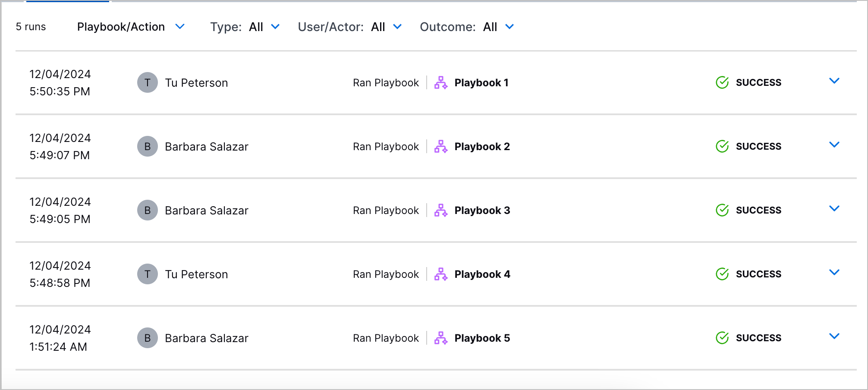Click Barbara Salazar's avatar in Playbook 5 row

click(x=148, y=338)
